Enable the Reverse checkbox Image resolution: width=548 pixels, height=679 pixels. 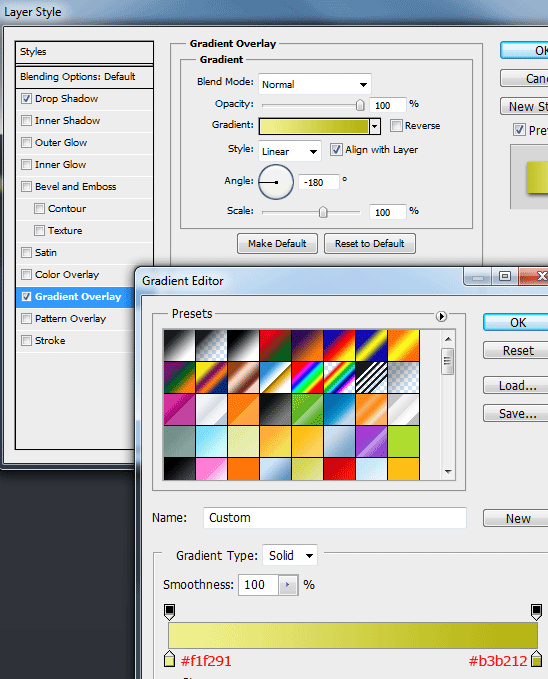point(396,126)
